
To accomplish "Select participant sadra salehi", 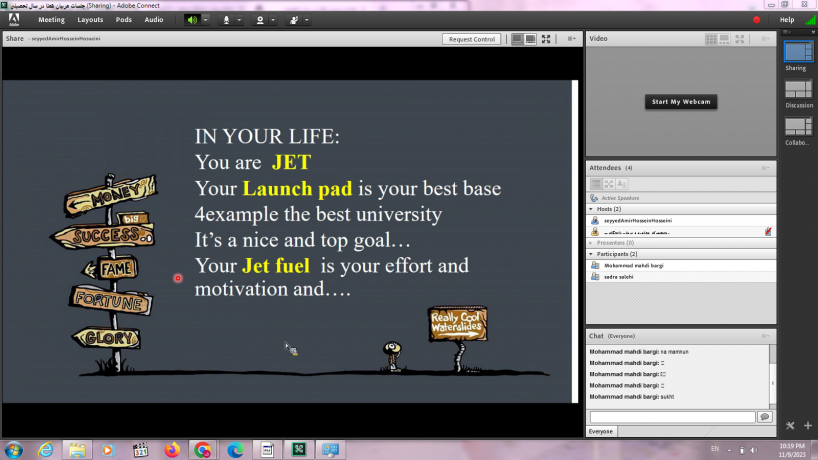I will [x=681, y=277].
